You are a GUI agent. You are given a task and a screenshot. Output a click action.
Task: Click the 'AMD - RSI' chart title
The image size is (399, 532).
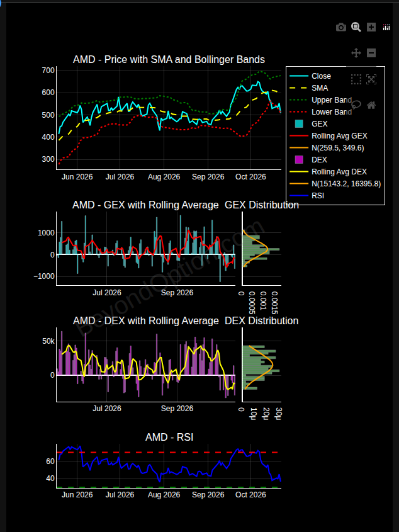[x=169, y=438]
